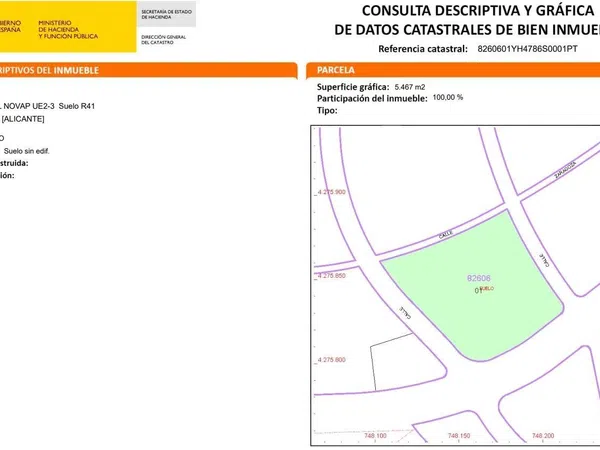
Task: Click the 4.275.850 coordinate label
Action: pos(330,275)
